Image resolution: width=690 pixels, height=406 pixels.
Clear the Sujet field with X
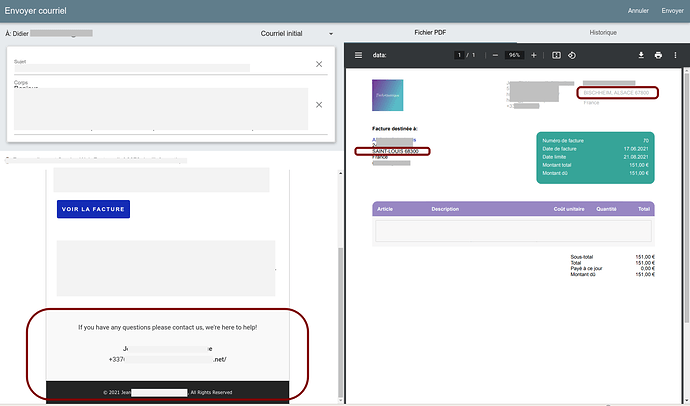pos(319,64)
